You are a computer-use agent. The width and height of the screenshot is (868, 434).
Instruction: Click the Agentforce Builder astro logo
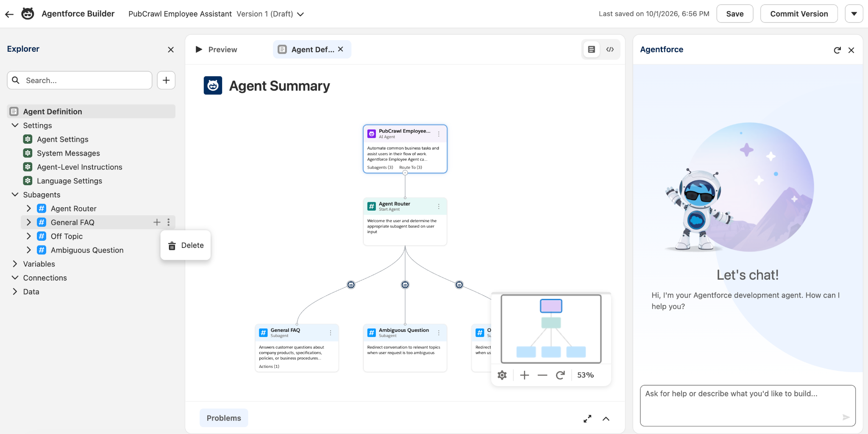pyautogui.click(x=28, y=14)
